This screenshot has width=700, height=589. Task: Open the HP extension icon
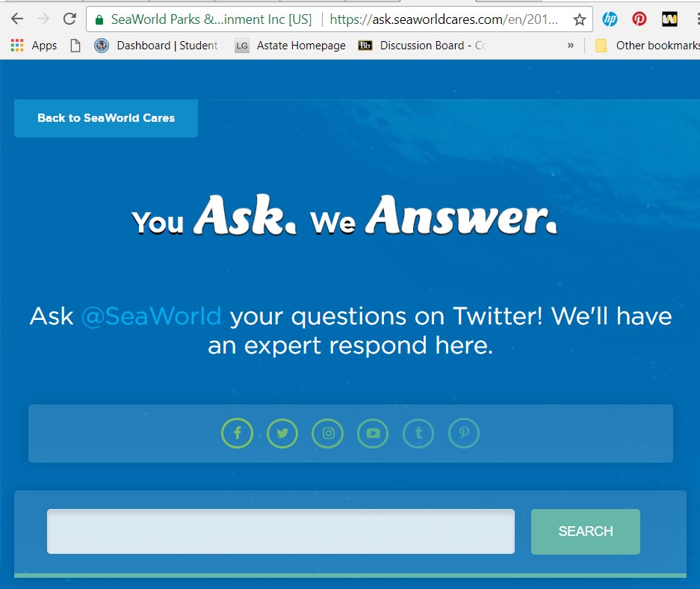610,19
